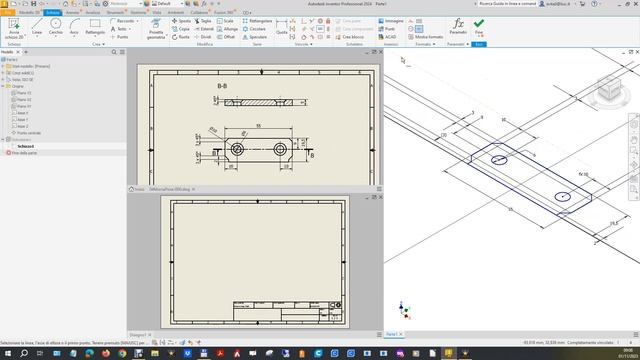Click Punti insert tool

(x=387, y=29)
